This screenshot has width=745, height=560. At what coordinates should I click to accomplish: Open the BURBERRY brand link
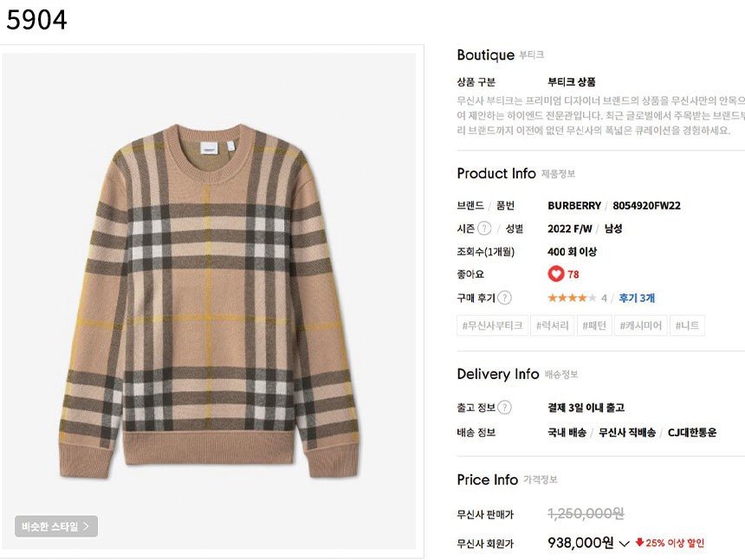(574, 205)
